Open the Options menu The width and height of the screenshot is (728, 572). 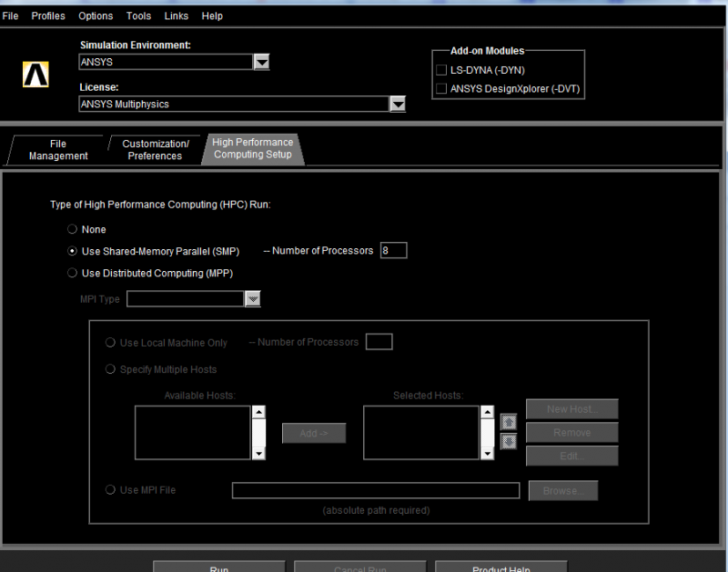[96, 15]
